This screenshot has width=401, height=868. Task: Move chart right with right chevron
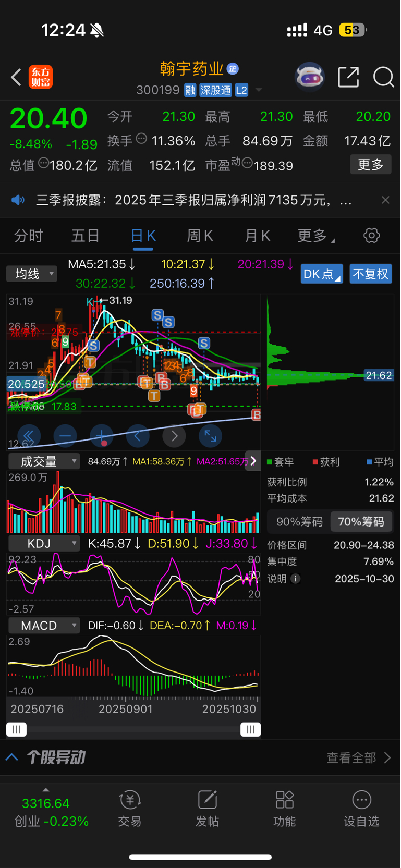coord(174,436)
